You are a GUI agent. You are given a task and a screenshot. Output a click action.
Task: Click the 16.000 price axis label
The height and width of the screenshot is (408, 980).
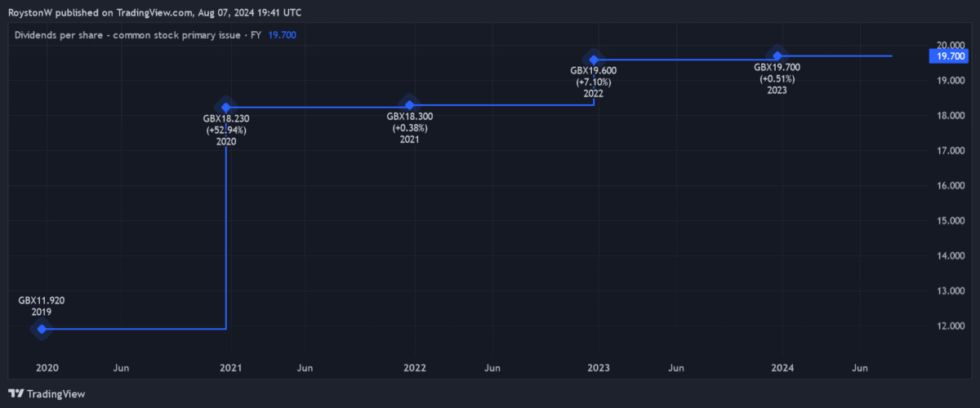point(951,186)
